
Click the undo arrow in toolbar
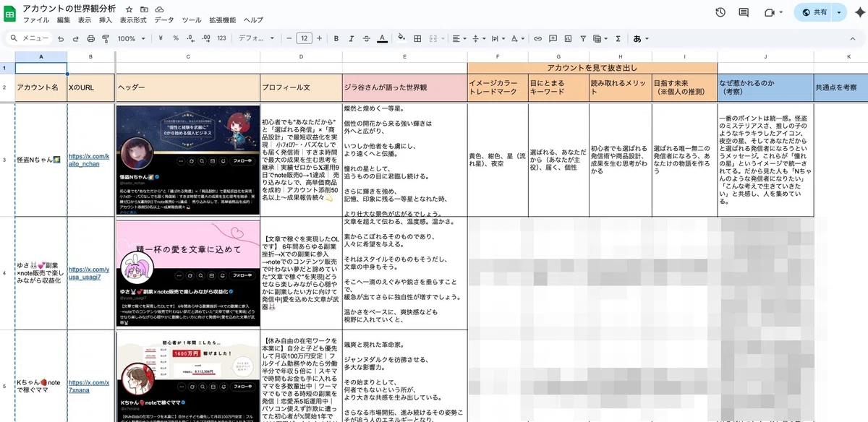pyautogui.click(x=61, y=38)
